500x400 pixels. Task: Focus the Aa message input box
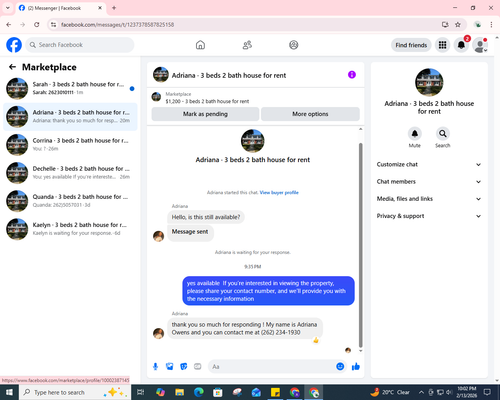coord(272,367)
